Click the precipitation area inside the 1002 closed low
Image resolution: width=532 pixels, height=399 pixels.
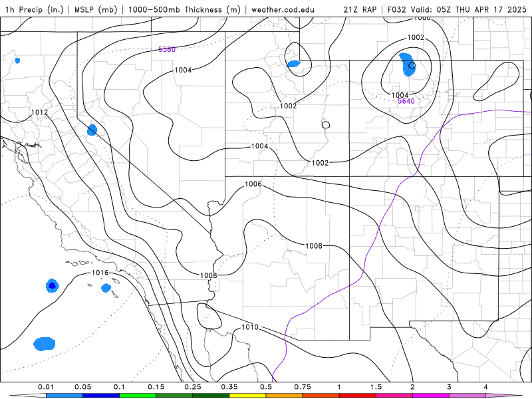click(x=407, y=65)
